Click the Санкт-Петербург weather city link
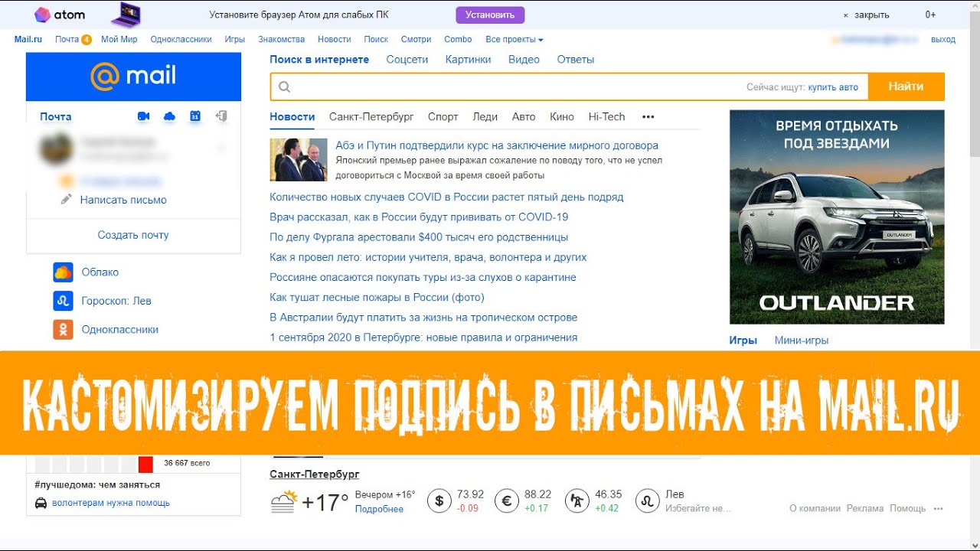This screenshot has height=551, width=980. tap(315, 474)
